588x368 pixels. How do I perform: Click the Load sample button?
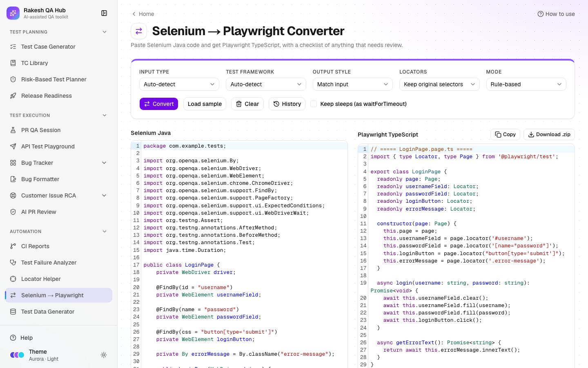click(205, 104)
